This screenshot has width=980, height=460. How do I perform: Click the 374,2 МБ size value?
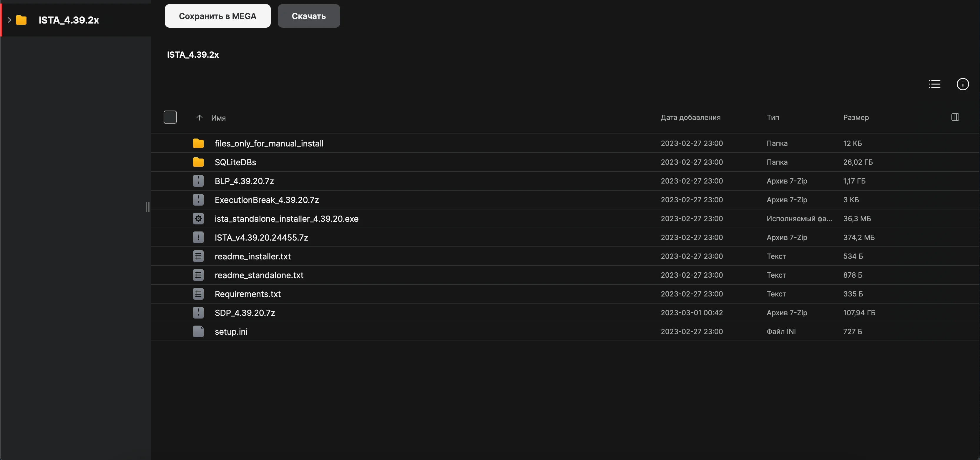[859, 237]
